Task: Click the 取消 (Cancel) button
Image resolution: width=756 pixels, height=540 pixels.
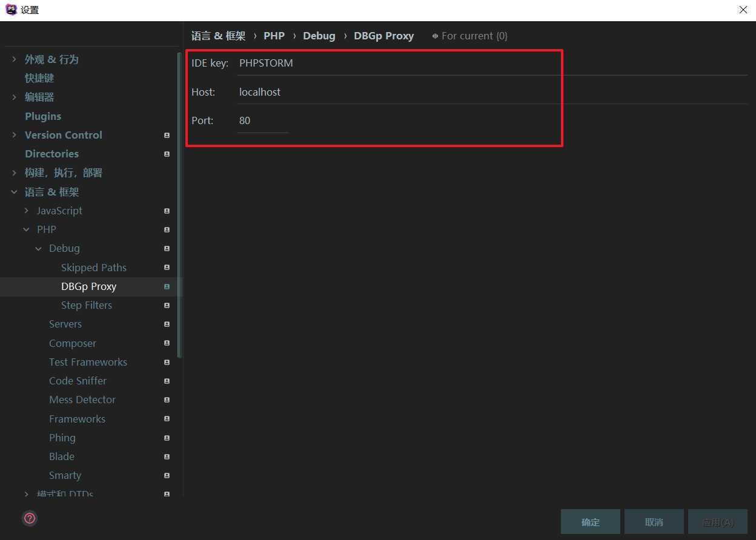Action: click(x=654, y=522)
